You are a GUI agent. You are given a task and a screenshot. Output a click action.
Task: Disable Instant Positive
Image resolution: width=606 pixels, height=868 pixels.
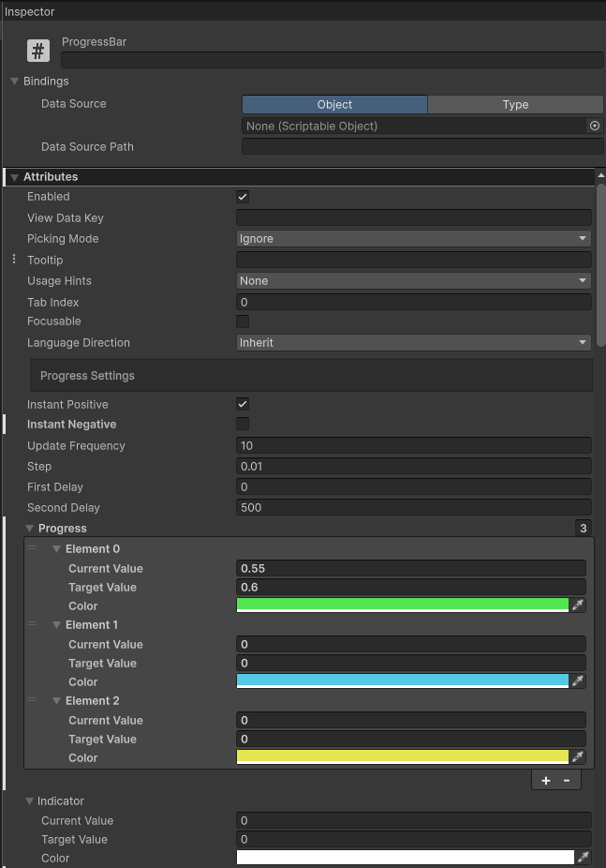pos(243,404)
